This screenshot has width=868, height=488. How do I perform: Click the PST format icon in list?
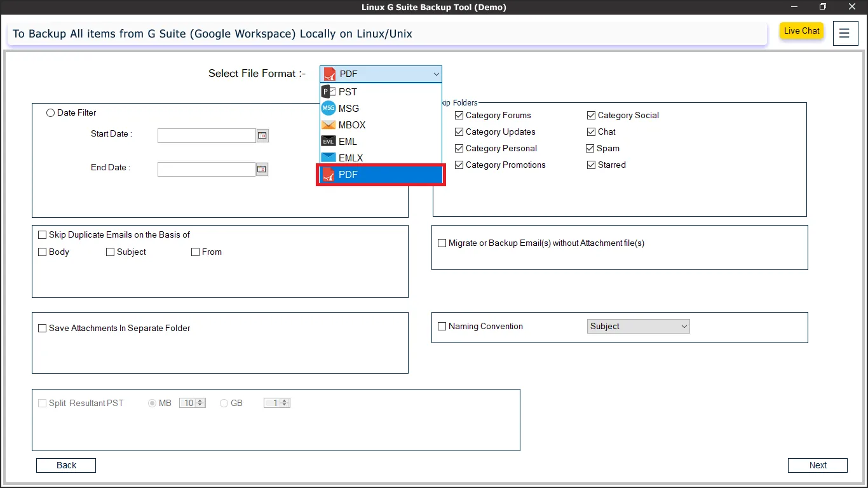[329, 92]
